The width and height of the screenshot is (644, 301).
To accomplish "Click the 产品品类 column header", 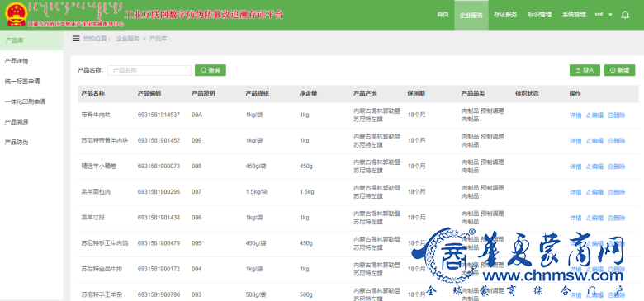I will pos(473,93).
